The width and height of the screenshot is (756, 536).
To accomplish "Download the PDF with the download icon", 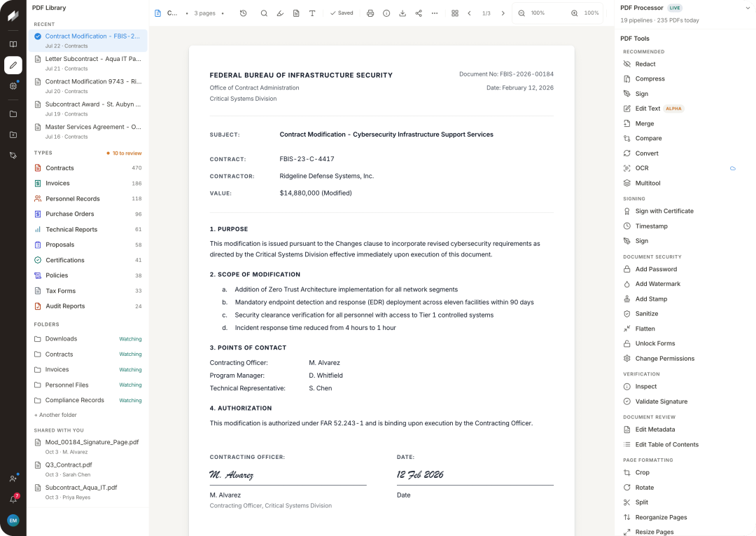I will tap(402, 13).
